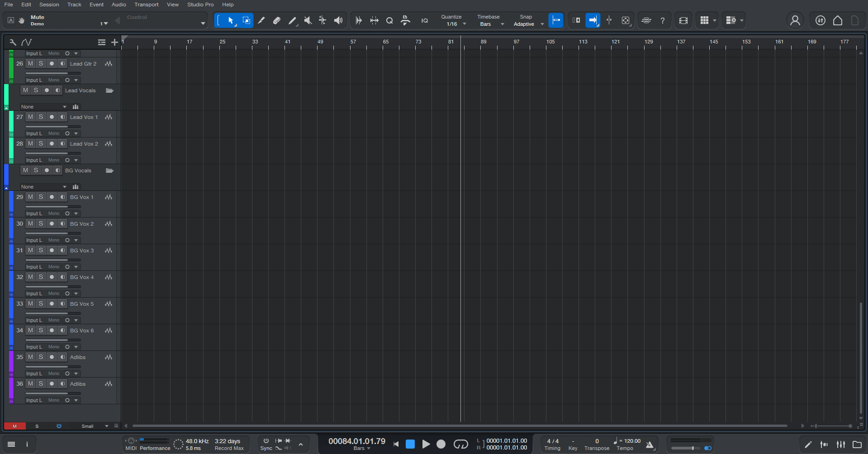The image size is (868, 454).
Task: Adjust the volume slider on BG Vox 5
Action: [x=52, y=313]
